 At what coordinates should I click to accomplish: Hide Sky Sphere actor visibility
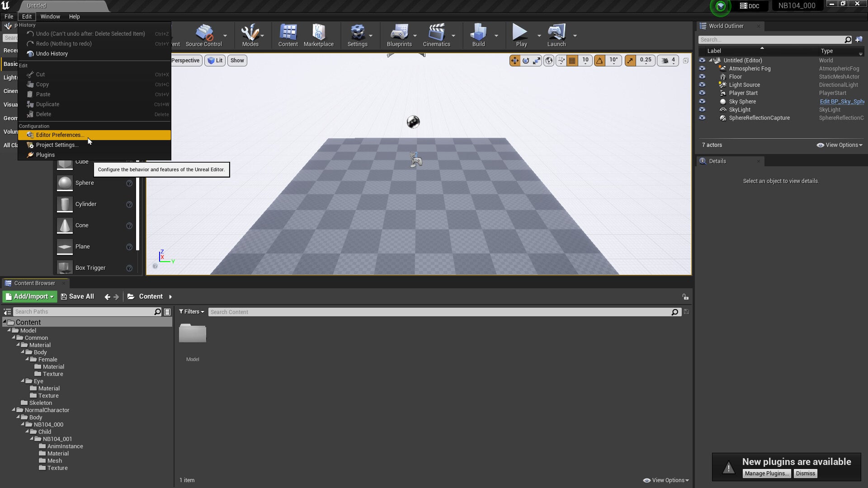pyautogui.click(x=702, y=102)
